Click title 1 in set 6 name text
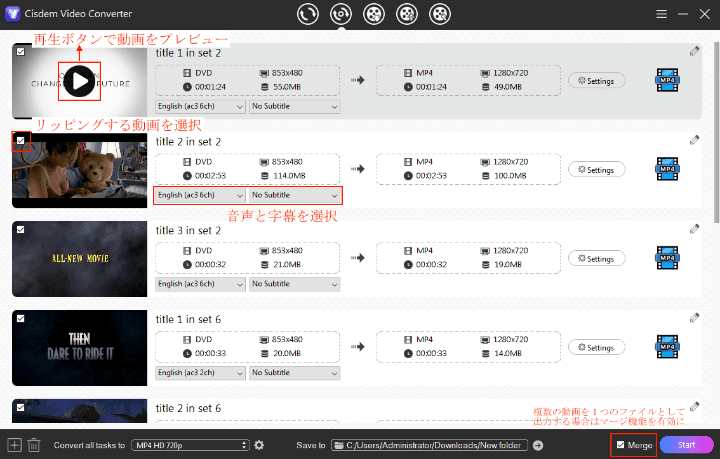The image size is (720, 459). (188, 319)
